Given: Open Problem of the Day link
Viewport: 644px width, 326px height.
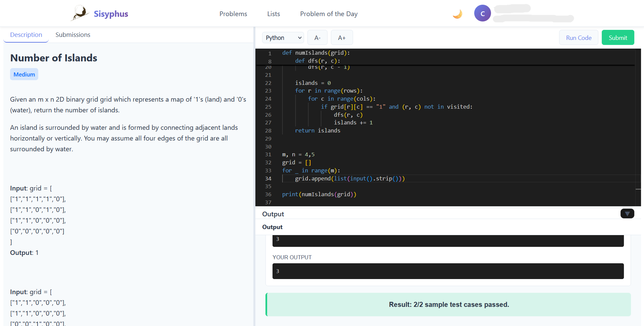Looking at the screenshot, I should click(x=329, y=14).
